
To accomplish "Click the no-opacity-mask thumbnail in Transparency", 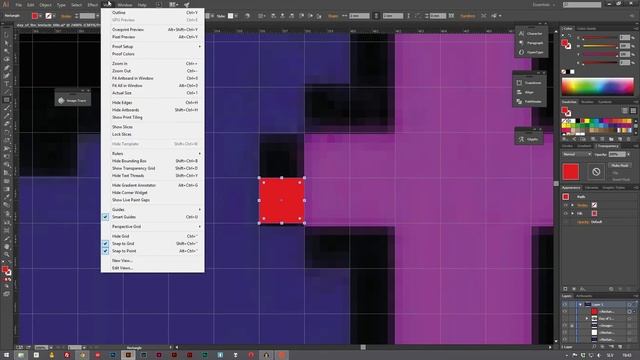I will coord(596,172).
